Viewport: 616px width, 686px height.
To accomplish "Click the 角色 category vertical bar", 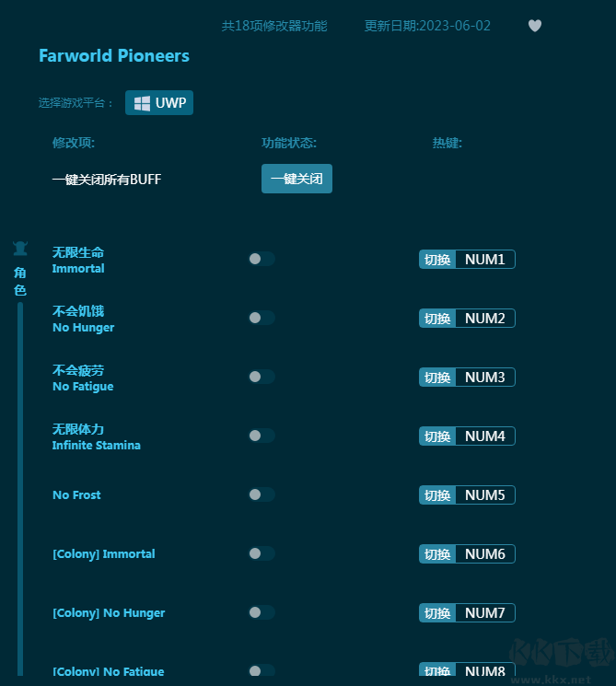I will pyautogui.click(x=20, y=489).
